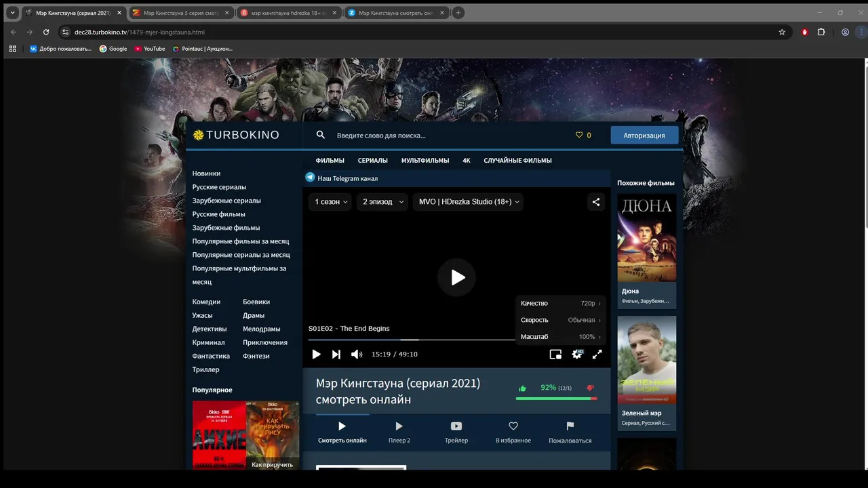
Task: Open the Google bookmark
Action: [113, 49]
